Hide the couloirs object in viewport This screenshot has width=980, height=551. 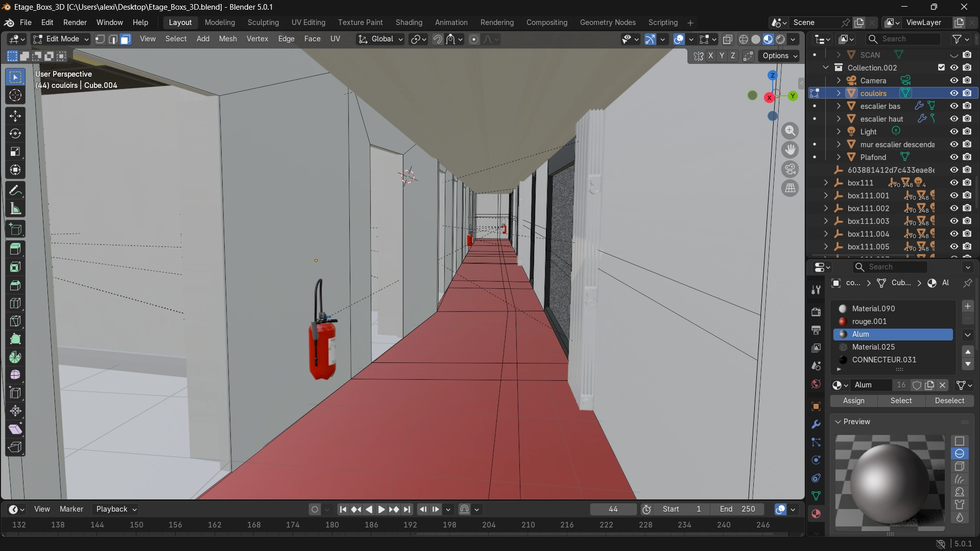click(953, 93)
